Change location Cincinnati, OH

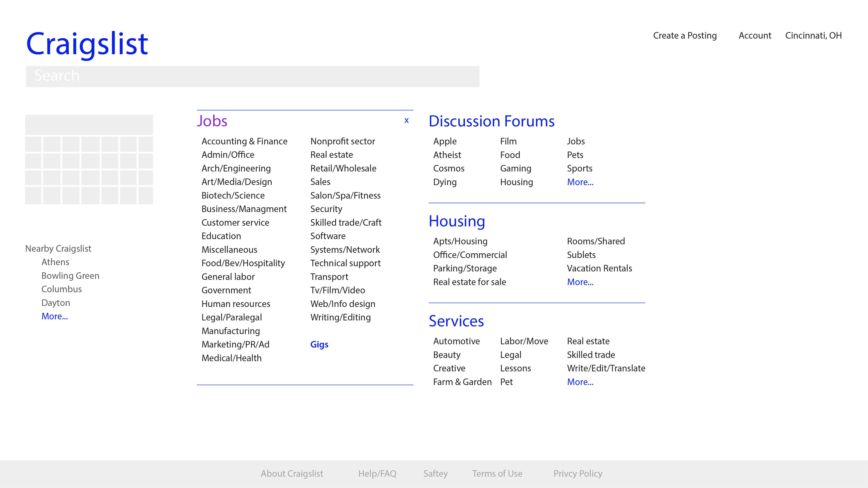[813, 36]
